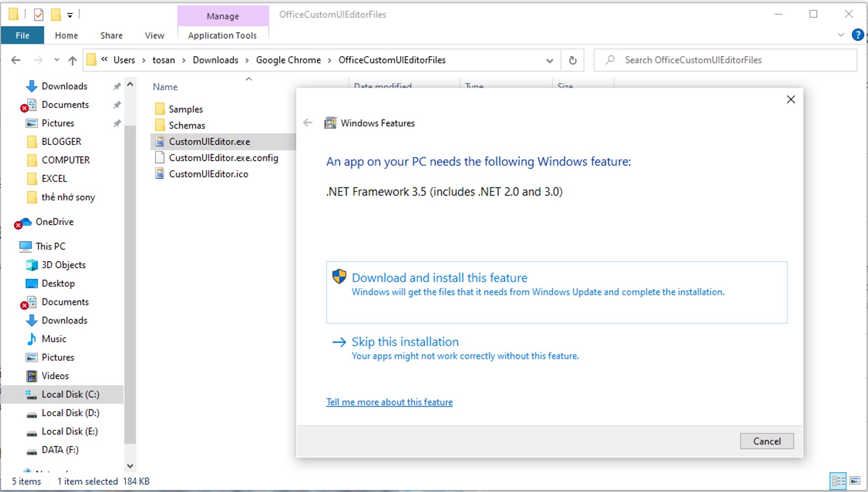Screen dimensions: 868x492
Task: Click the back arrow in Windows Features dialog
Action: pos(307,123)
